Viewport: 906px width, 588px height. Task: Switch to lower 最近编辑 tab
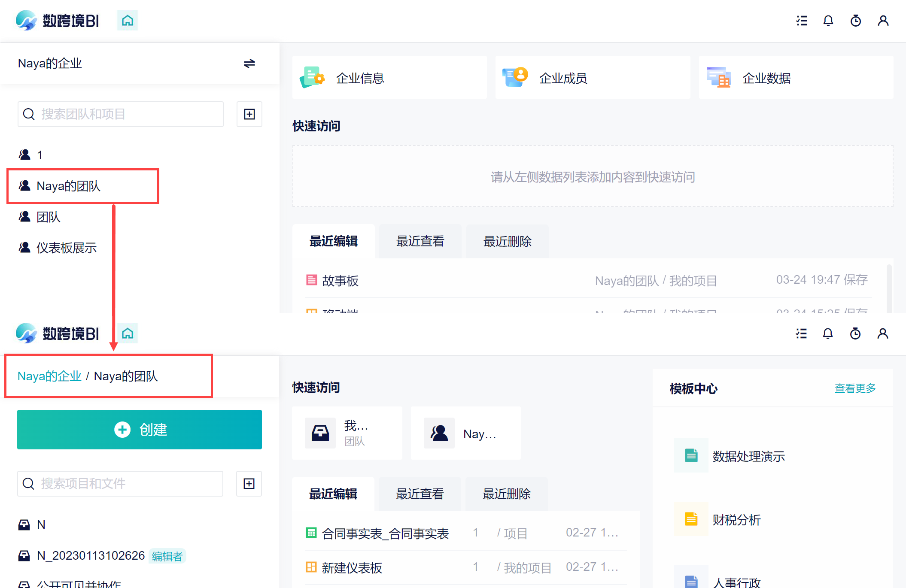333,494
